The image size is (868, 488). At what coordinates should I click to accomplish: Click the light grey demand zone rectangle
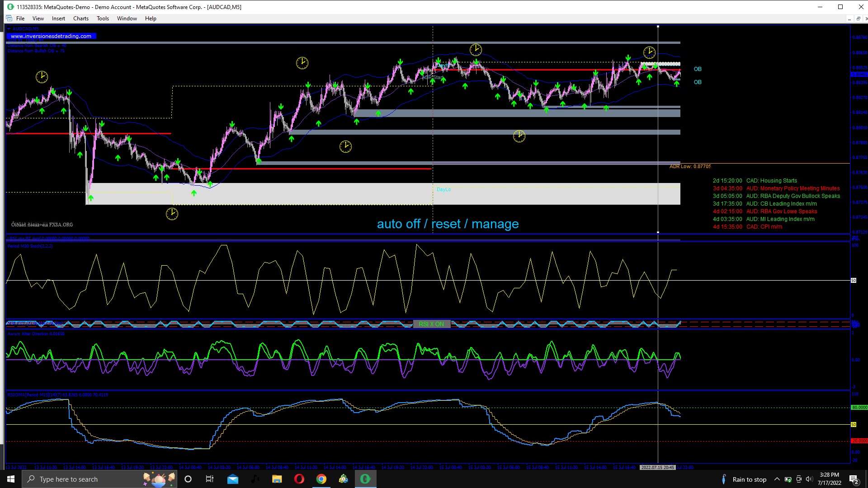316,194
